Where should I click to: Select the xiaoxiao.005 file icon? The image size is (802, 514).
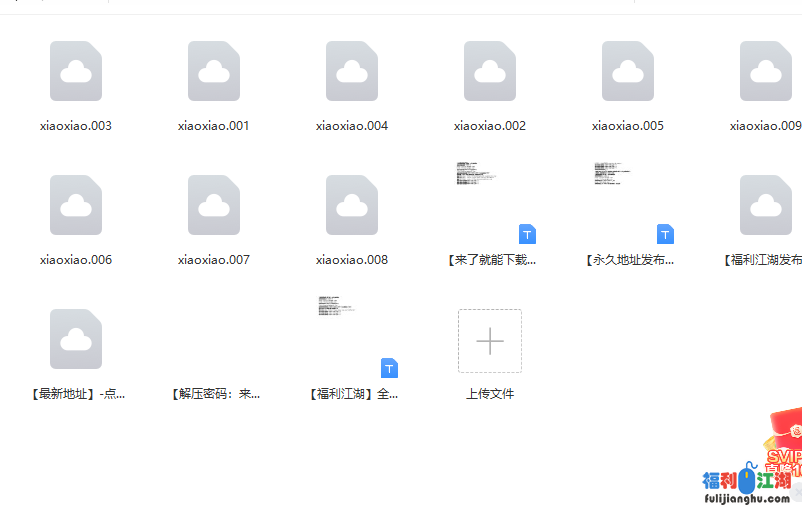628,71
